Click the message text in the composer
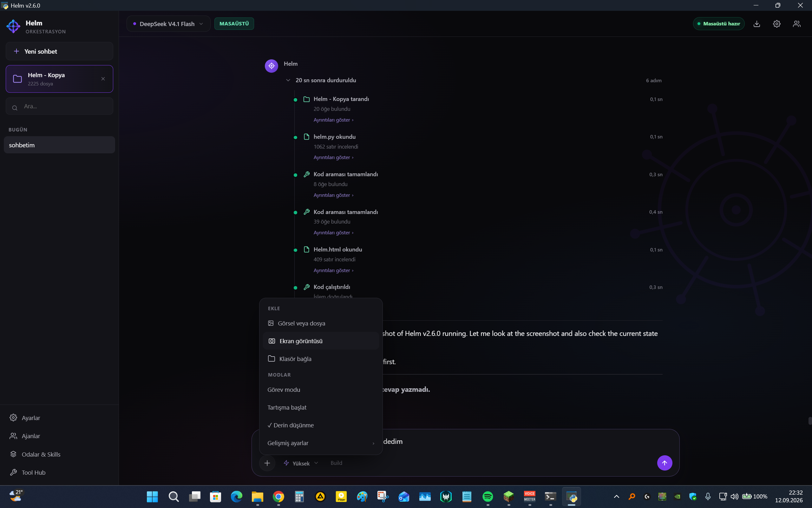The height and width of the screenshot is (508, 812). tap(393, 441)
